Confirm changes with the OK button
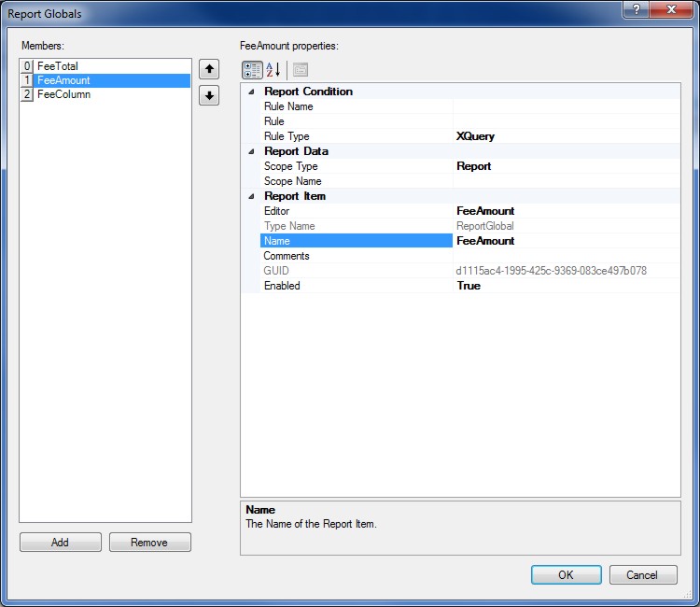700x607 pixels. point(566,574)
